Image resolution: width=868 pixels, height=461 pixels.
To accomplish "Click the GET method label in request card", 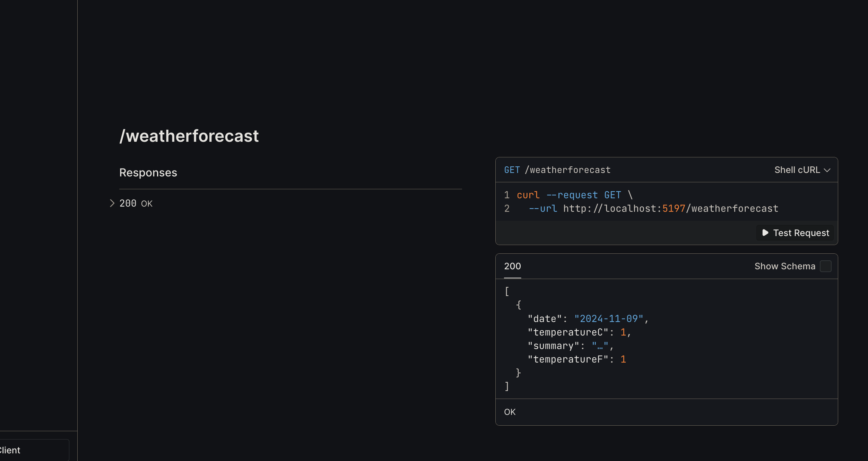I will pyautogui.click(x=512, y=170).
